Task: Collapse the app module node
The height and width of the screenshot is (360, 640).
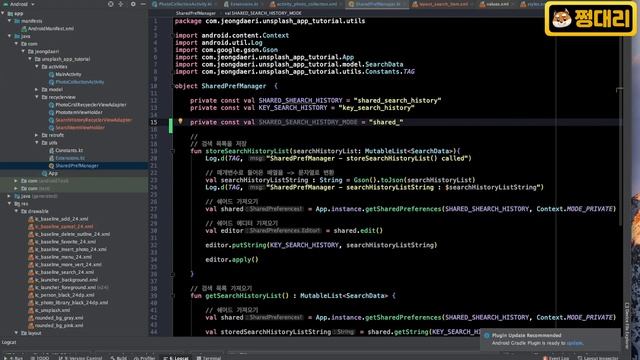Action: 3,13
